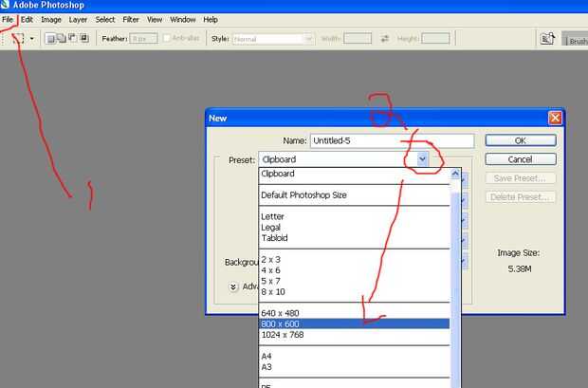
Task: Choose the Legal preset
Action: tap(355, 228)
